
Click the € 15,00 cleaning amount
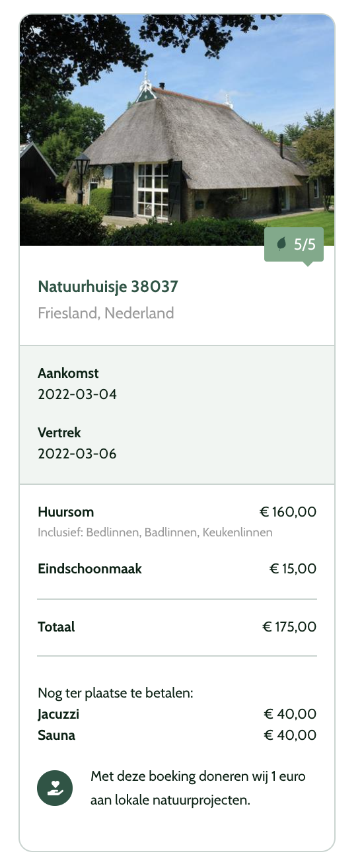[x=293, y=569]
